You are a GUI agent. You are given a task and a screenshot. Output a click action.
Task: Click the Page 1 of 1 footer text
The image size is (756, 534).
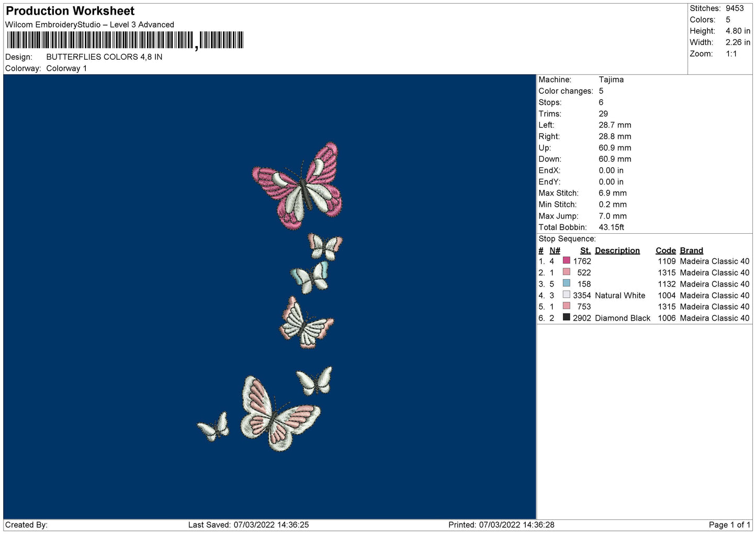click(x=729, y=525)
